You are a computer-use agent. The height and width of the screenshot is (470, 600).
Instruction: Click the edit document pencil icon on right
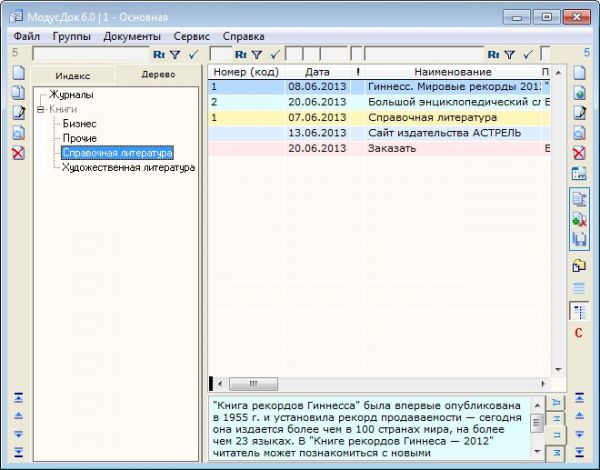coord(578,112)
